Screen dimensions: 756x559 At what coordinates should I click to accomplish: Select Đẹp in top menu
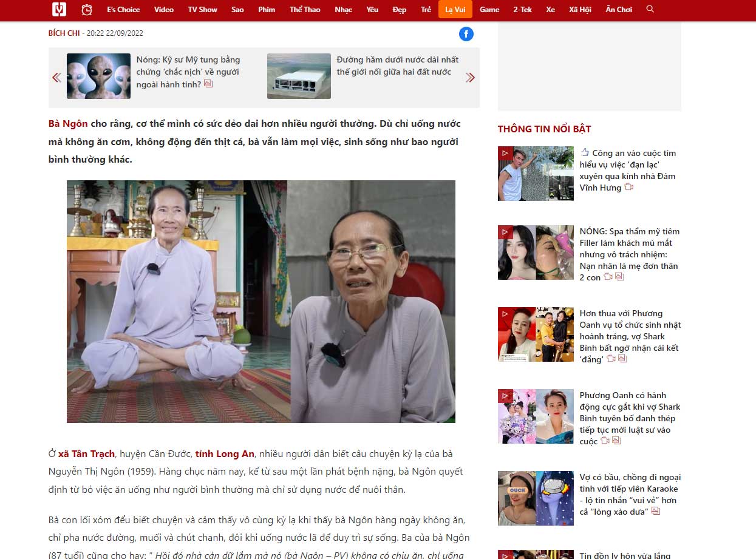click(x=399, y=9)
